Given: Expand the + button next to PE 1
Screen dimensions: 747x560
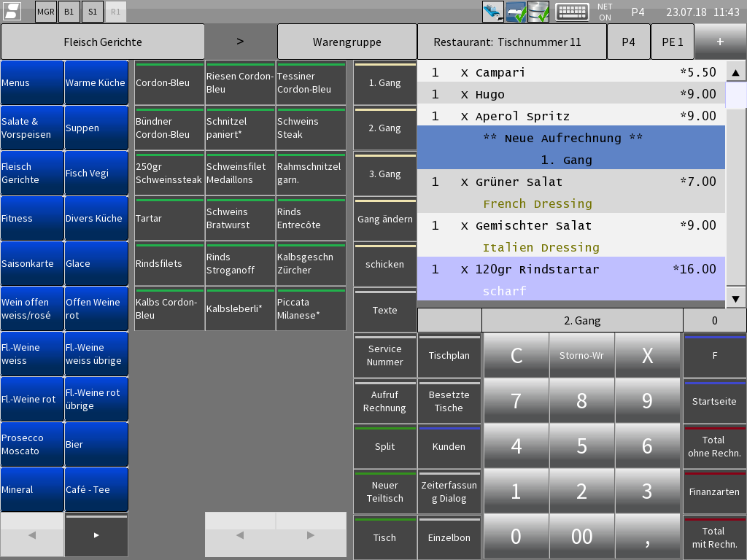Looking at the screenshot, I should pyautogui.click(x=720, y=42).
